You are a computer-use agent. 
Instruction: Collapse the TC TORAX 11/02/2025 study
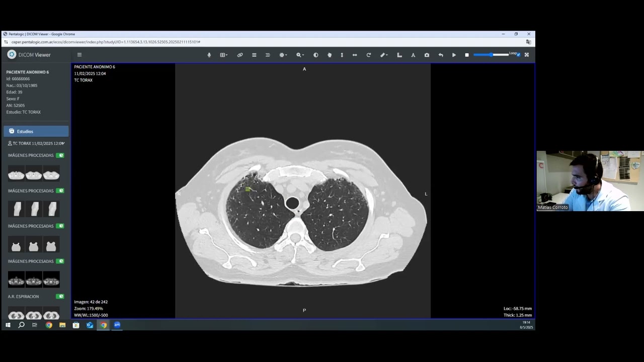tap(36, 143)
